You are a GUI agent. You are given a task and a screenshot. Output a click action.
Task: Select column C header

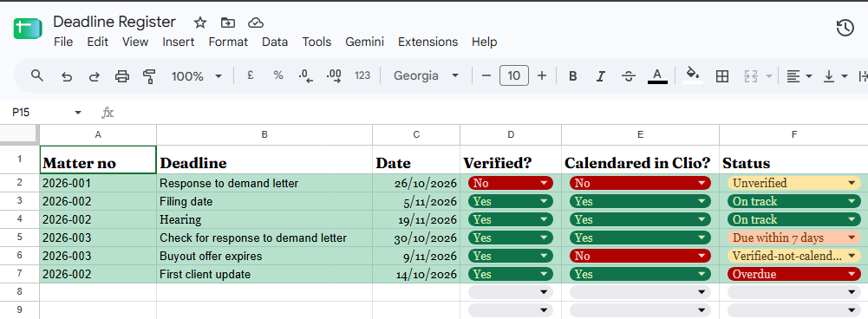click(x=416, y=134)
